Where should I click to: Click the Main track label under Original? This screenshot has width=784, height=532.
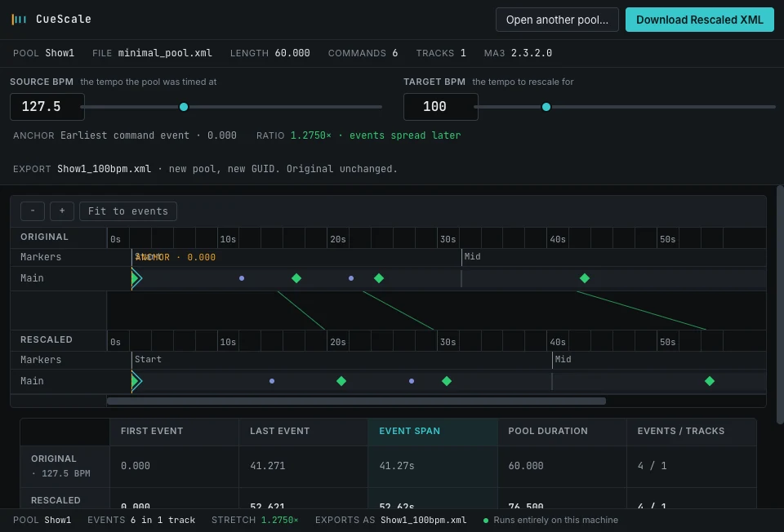click(x=32, y=278)
